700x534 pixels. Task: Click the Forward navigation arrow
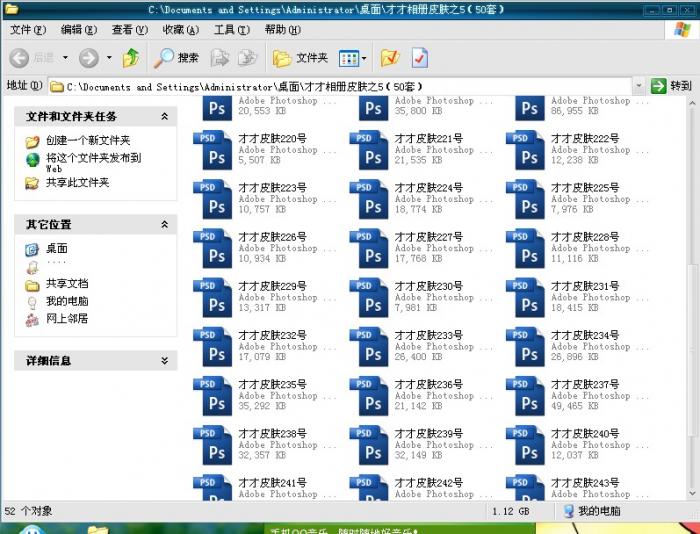click(x=89, y=58)
